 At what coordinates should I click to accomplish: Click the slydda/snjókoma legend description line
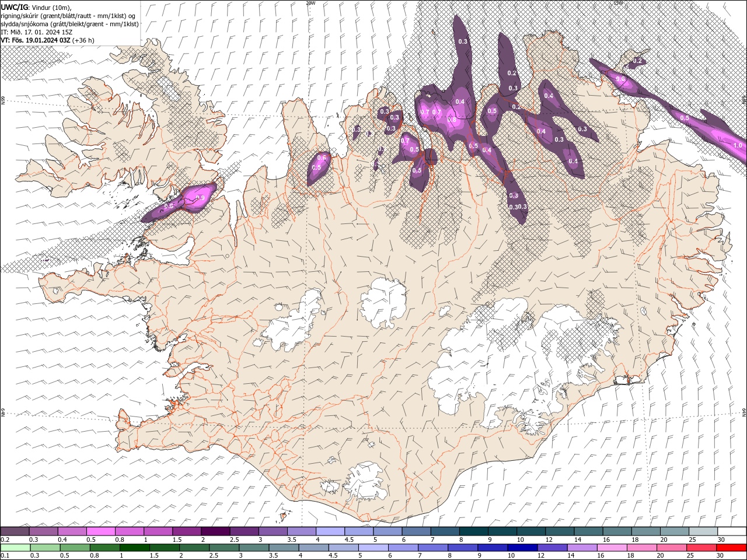point(70,24)
